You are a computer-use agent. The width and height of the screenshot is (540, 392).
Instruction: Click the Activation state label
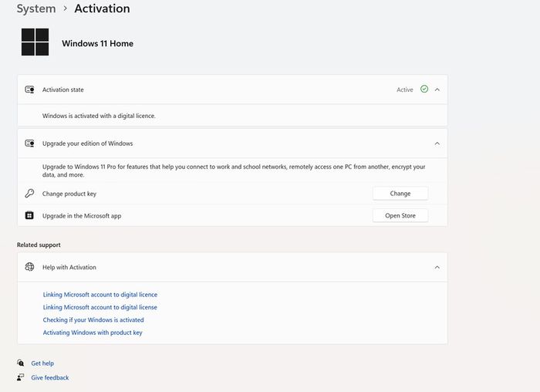click(x=63, y=90)
